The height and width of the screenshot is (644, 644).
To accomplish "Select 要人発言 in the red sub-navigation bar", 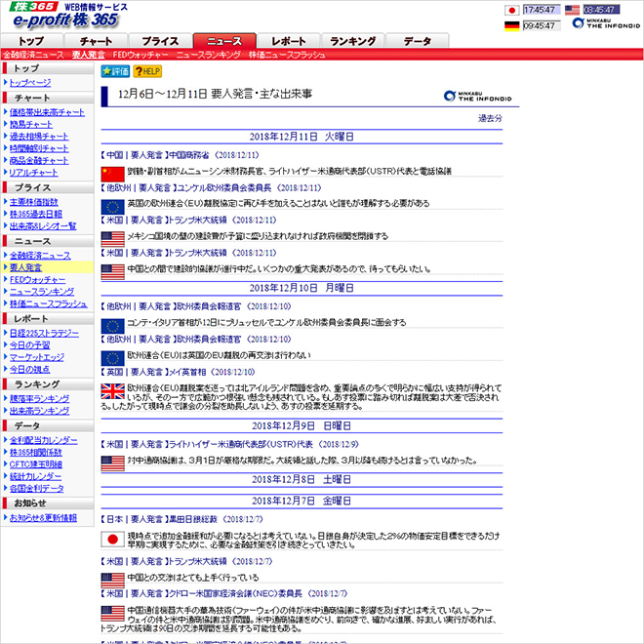I will click(88, 55).
